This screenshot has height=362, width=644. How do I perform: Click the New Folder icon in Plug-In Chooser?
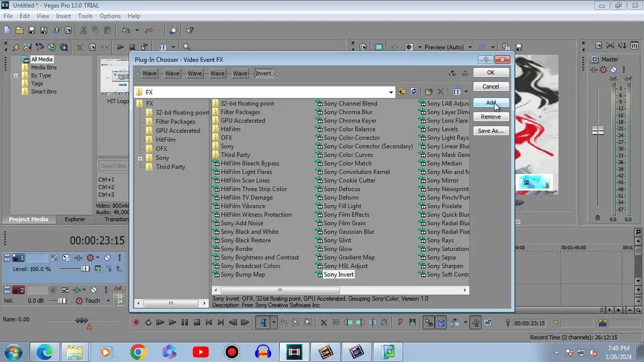[x=429, y=92]
